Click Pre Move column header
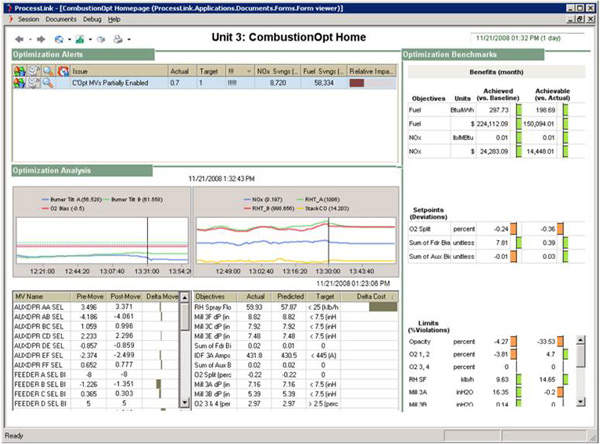 [x=89, y=296]
